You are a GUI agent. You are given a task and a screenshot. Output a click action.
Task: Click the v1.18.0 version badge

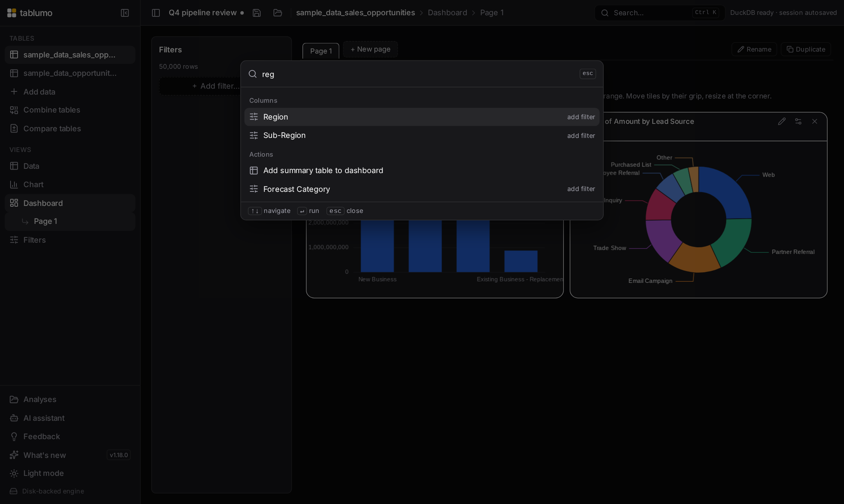pyautogui.click(x=119, y=455)
